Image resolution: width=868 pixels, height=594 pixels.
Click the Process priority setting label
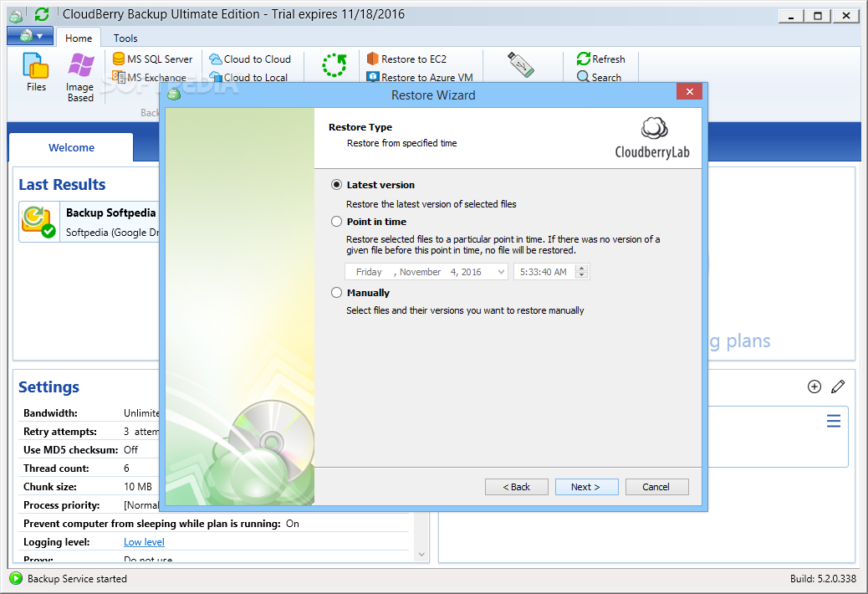coord(61,504)
